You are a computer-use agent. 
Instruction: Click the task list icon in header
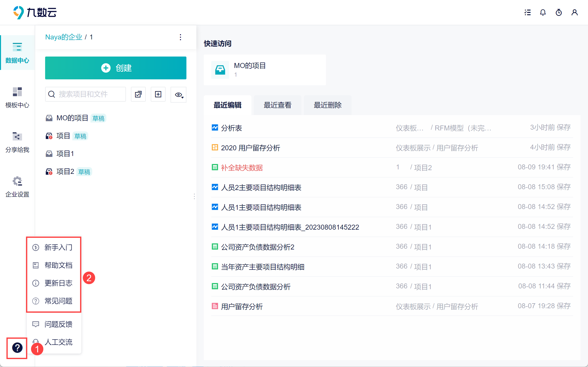coord(527,12)
